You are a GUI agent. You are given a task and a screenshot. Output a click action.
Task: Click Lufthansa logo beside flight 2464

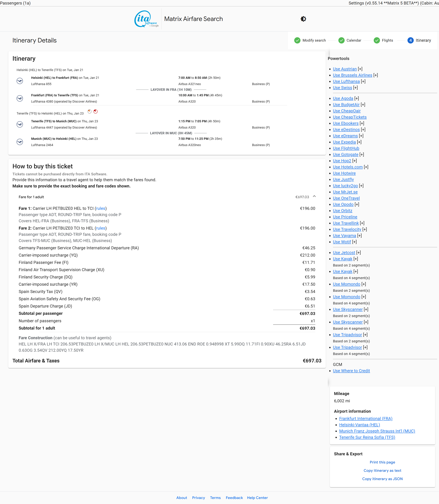pos(20,142)
